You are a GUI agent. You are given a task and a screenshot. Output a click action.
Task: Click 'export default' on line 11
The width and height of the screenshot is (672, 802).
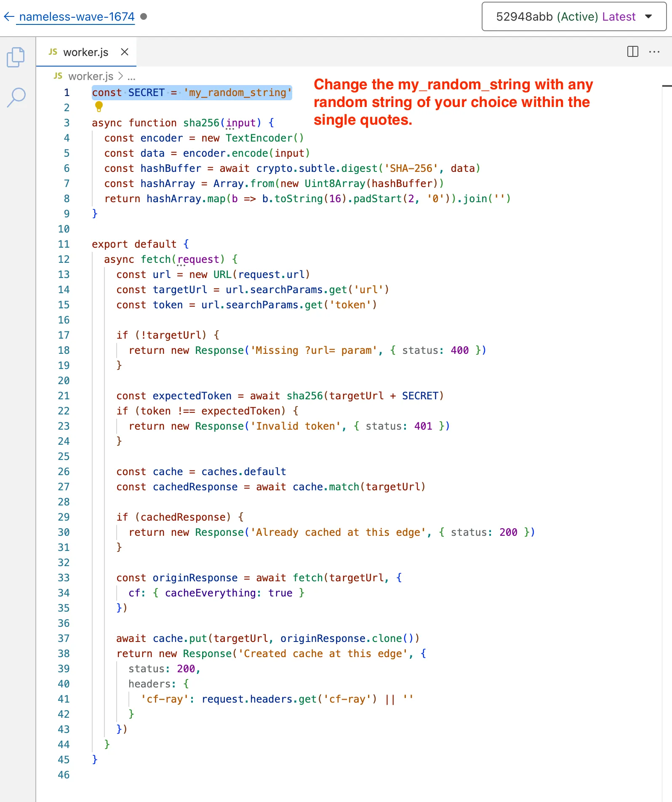[x=134, y=244]
